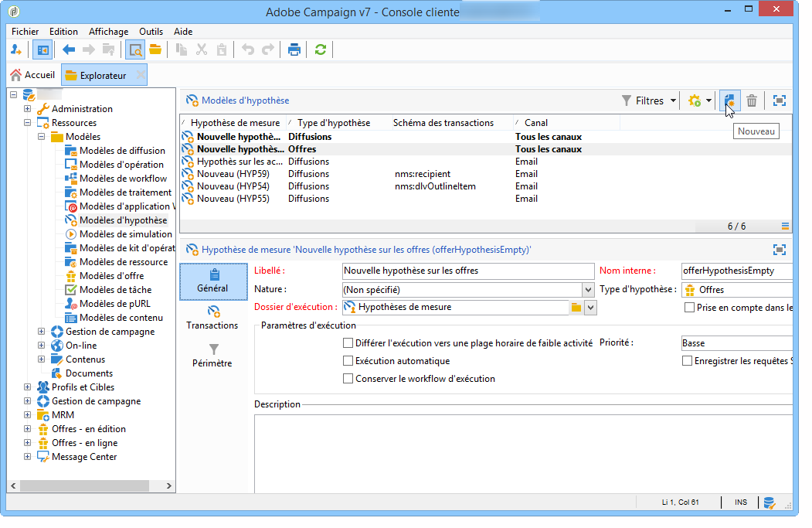
Task: Close the Explorateur tab
Action: pos(141,75)
